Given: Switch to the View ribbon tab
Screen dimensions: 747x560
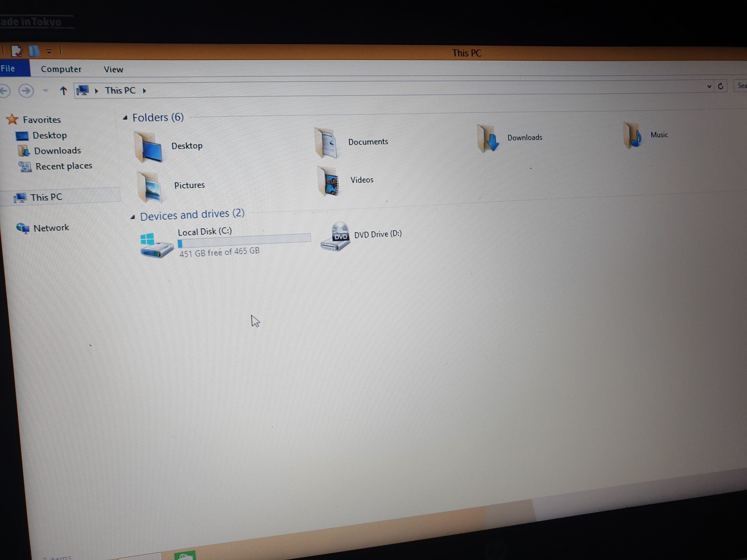Looking at the screenshot, I should [x=113, y=69].
